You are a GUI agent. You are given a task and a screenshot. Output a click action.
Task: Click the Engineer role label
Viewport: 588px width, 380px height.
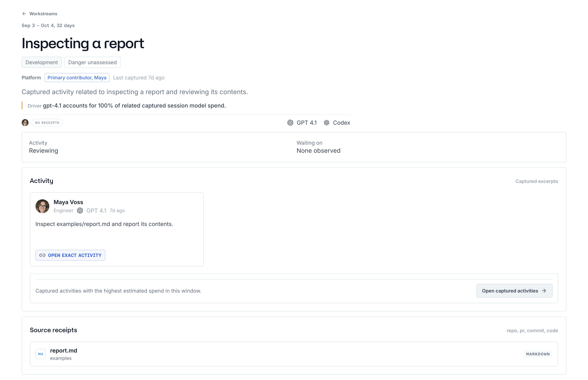[x=64, y=210]
